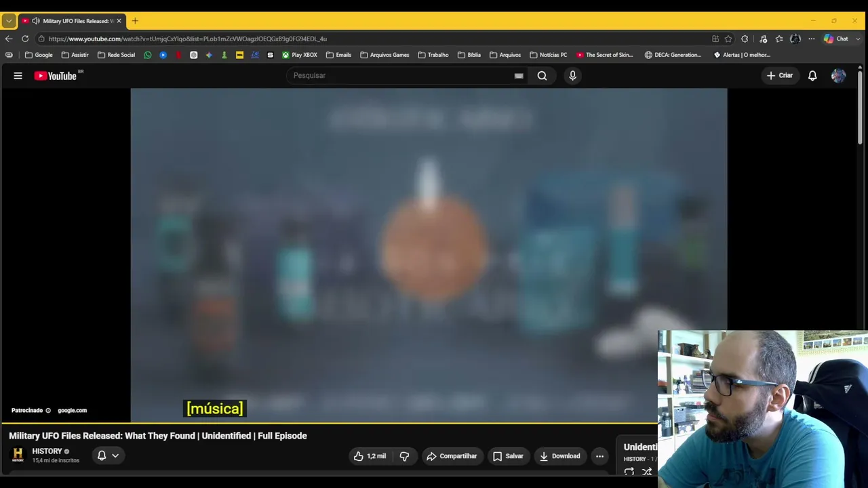Open DECA: Generation bookmark
The width and height of the screenshot is (868, 488).
click(673, 55)
